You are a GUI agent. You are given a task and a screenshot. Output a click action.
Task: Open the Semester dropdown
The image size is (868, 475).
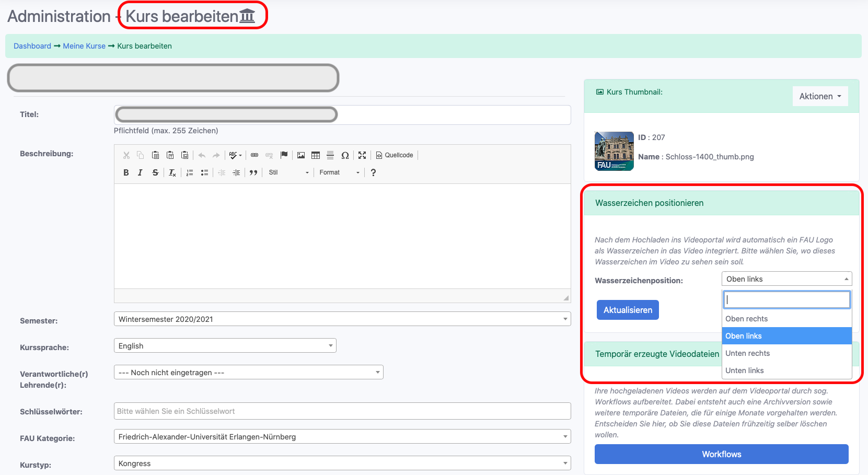click(x=342, y=319)
